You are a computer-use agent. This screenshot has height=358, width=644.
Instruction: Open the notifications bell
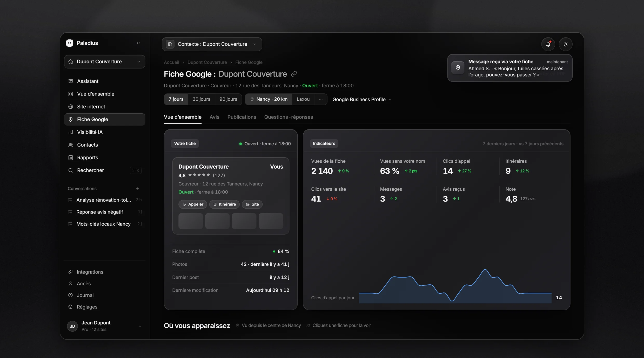tap(548, 44)
